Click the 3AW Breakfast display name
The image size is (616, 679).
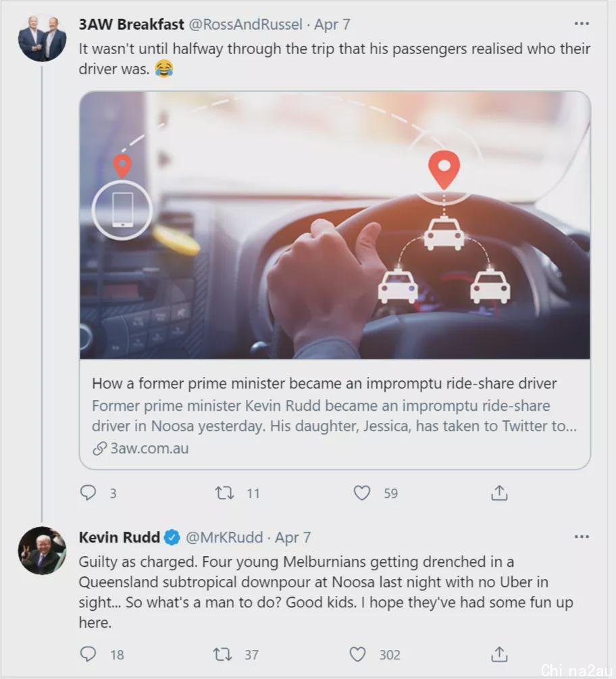click(132, 25)
